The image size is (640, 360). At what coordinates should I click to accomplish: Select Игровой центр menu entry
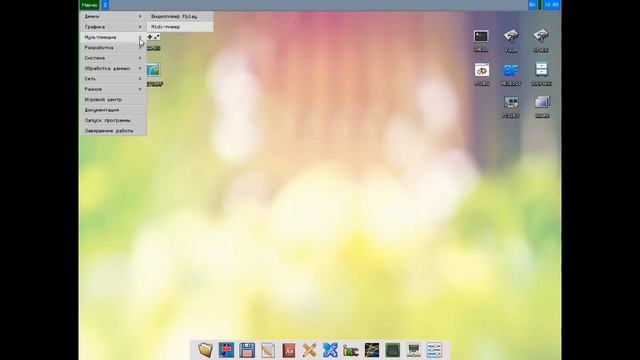(113, 100)
